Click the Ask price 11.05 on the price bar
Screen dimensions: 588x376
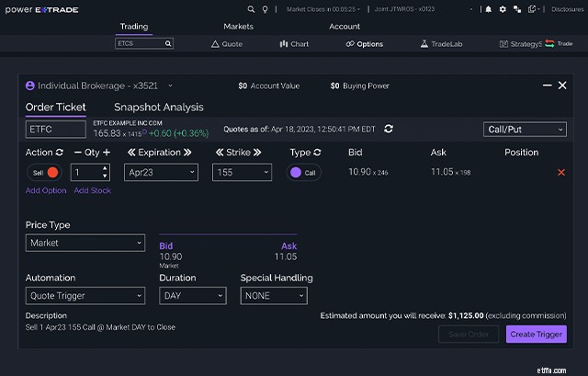pyautogui.click(x=286, y=256)
